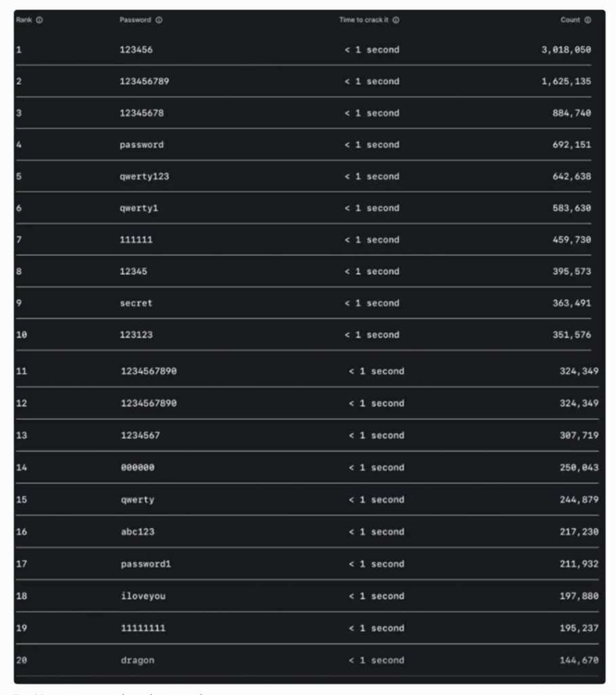
Task: Click the info icon beside Rank header
Action: pyautogui.click(x=39, y=20)
